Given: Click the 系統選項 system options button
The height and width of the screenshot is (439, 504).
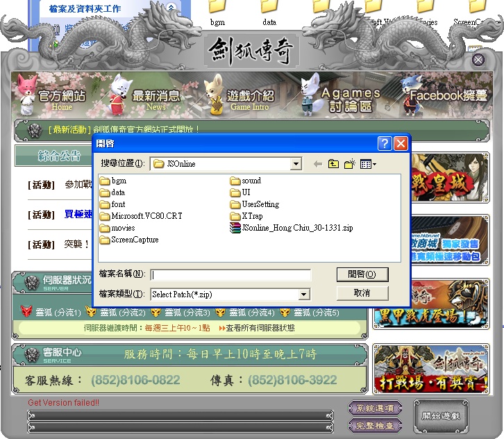Looking at the screenshot, I should 375,408.
